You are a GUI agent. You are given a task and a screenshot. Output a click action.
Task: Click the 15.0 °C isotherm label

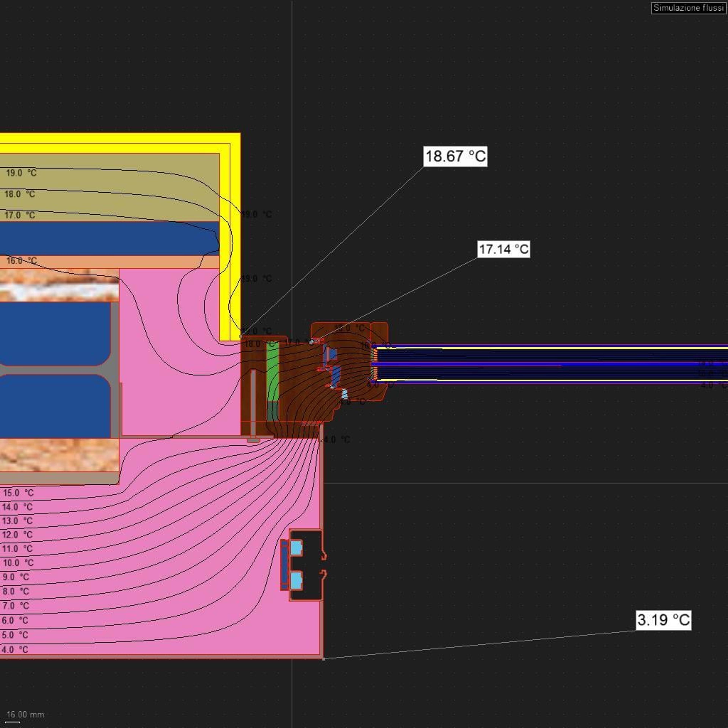(x=18, y=493)
